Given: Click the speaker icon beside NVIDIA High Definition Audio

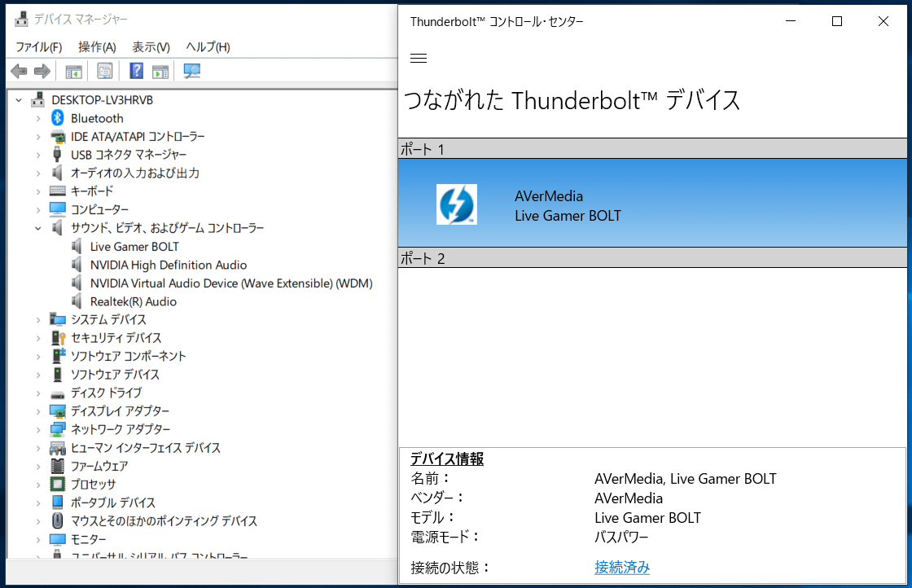Looking at the screenshot, I should pos(77,265).
